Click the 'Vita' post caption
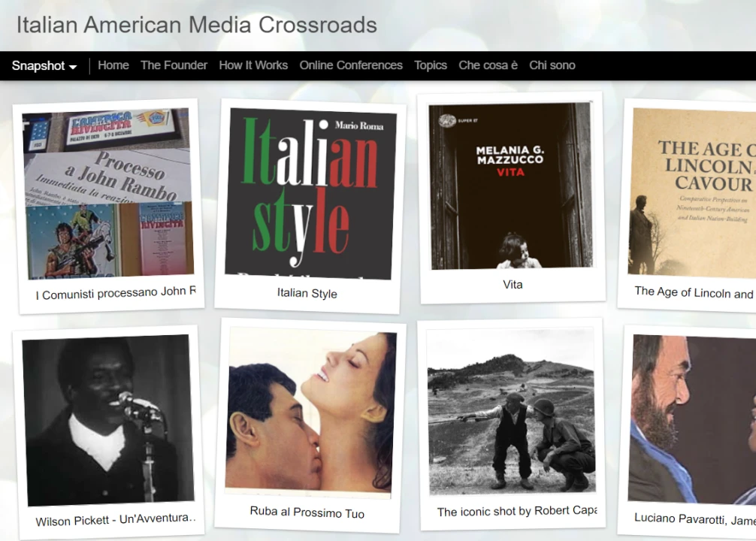This screenshot has width=756, height=541. click(x=513, y=285)
